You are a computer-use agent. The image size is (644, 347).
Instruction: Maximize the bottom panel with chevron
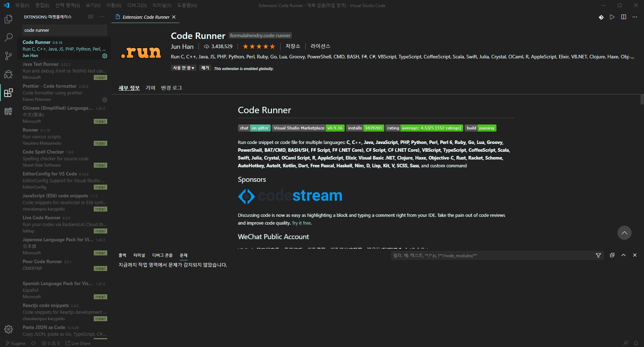click(x=623, y=255)
